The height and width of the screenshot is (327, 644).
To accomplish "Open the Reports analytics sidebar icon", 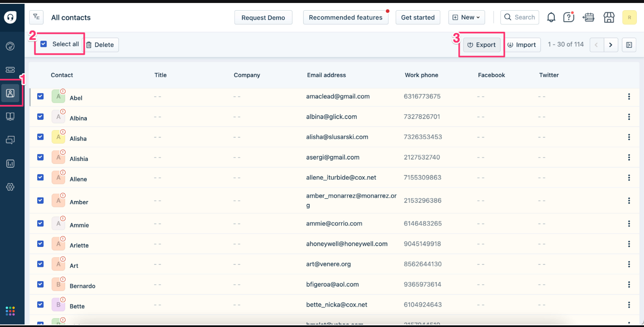I will coord(10,163).
